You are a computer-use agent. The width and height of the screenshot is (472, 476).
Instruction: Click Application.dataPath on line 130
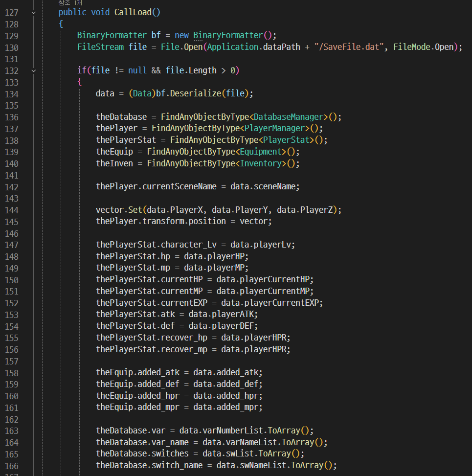[x=254, y=47]
